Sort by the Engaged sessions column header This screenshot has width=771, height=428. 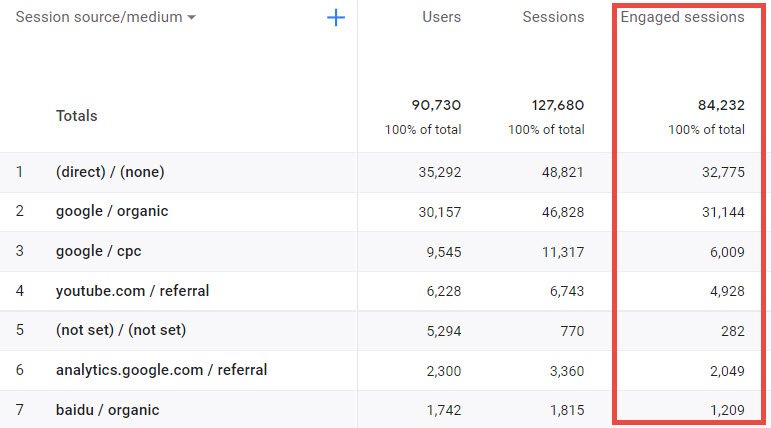(x=682, y=17)
